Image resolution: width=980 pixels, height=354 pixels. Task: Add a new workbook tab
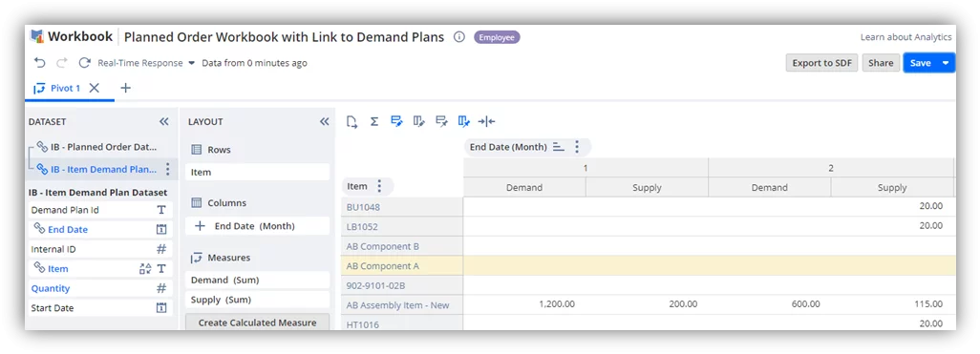point(126,88)
